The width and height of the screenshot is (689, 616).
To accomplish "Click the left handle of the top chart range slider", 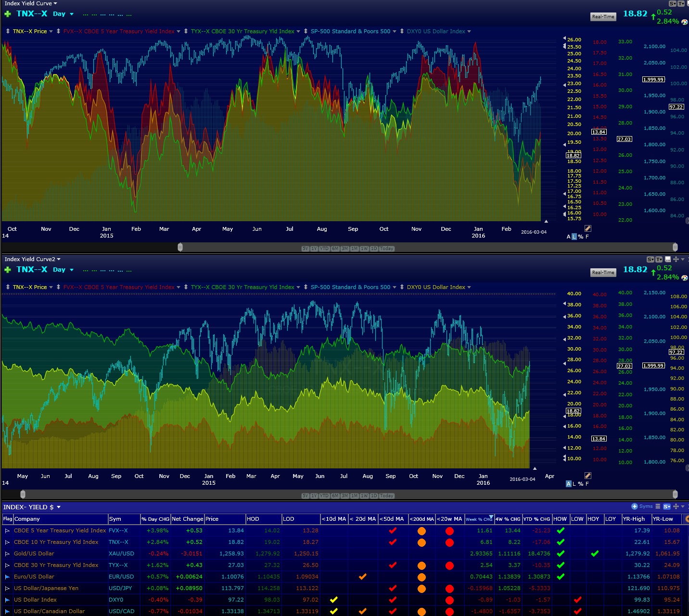I will pos(180,247).
